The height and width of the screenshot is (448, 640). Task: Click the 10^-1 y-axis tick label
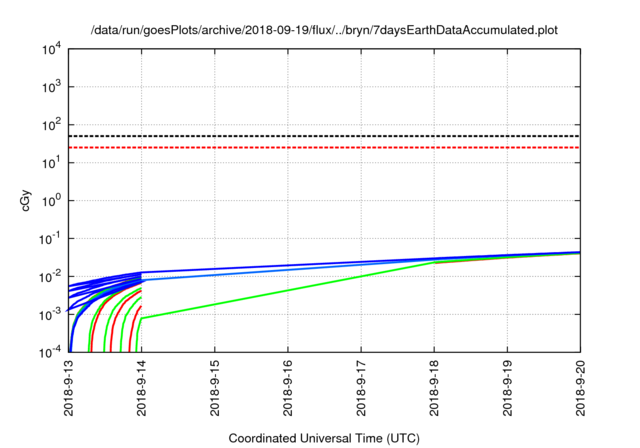[49, 239]
